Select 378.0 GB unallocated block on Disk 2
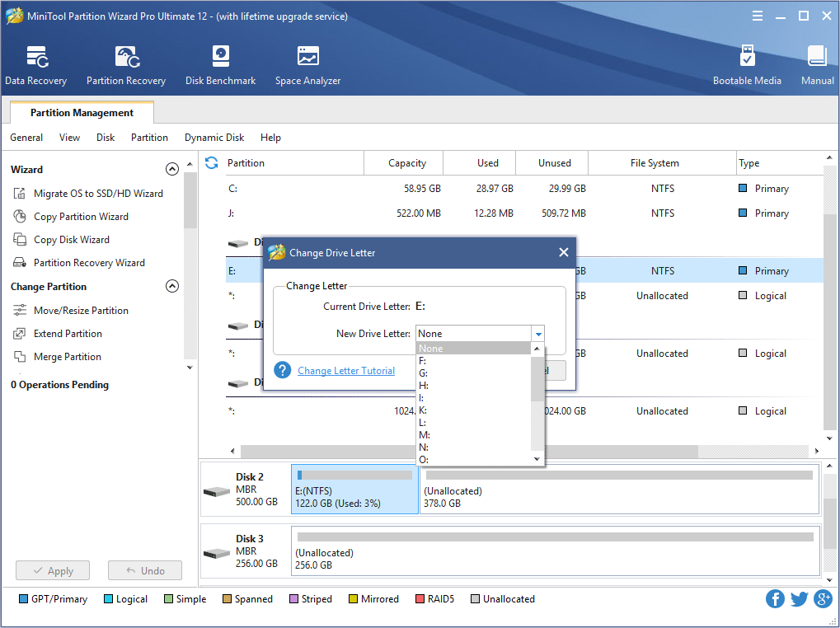The image size is (840, 628). tap(619, 489)
